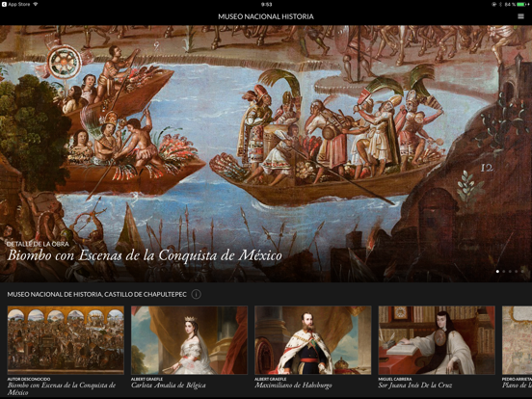Tap 'AUTOR DESCONOCIDO' author label
Image resolution: width=532 pixels, height=399 pixels.
pyautogui.click(x=29, y=379)
